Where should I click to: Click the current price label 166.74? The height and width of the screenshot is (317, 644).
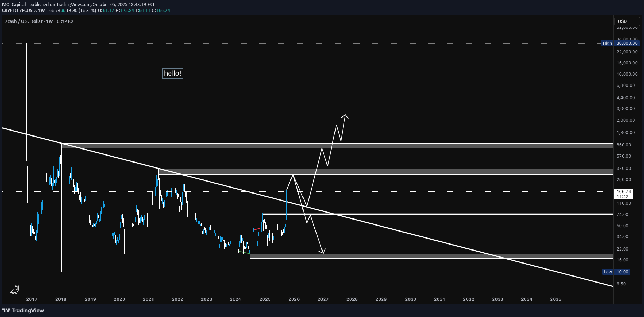[623, 192]
